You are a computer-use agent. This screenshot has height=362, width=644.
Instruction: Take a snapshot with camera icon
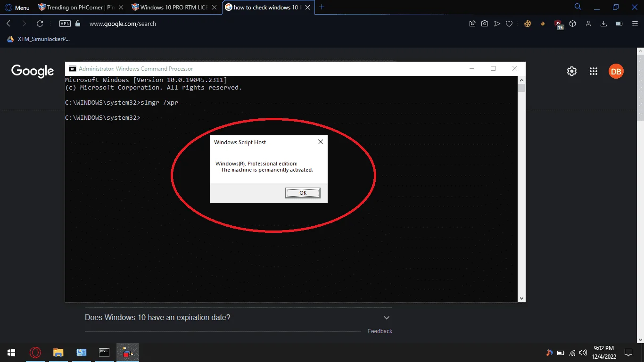tap(485, 24)
